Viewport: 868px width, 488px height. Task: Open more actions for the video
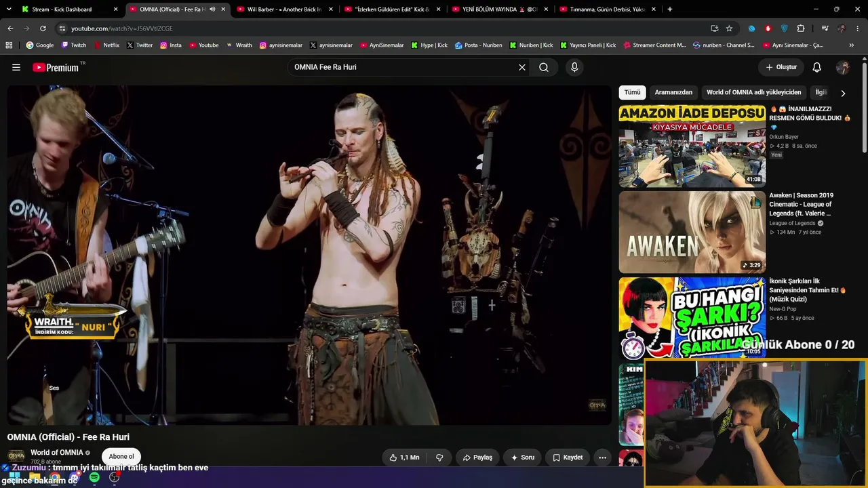[x=602, y=457]
